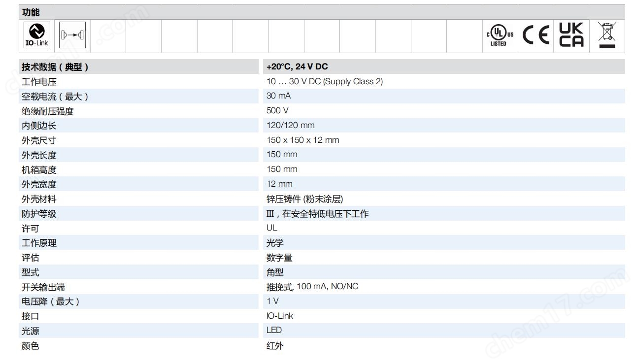
Task: Click the through-beam sensor symbol icon
Action: point(72,35)
